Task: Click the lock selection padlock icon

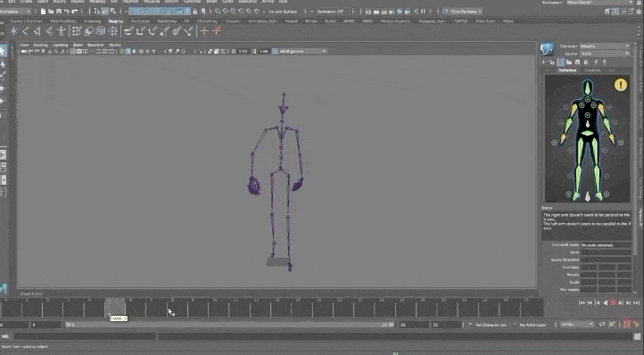Action: pyautogui.click(x=195, y=12)
